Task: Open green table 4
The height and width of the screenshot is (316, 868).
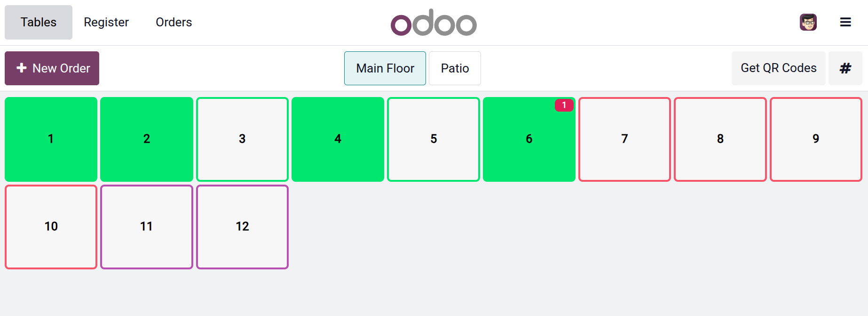Action: [x=338, y=139]
